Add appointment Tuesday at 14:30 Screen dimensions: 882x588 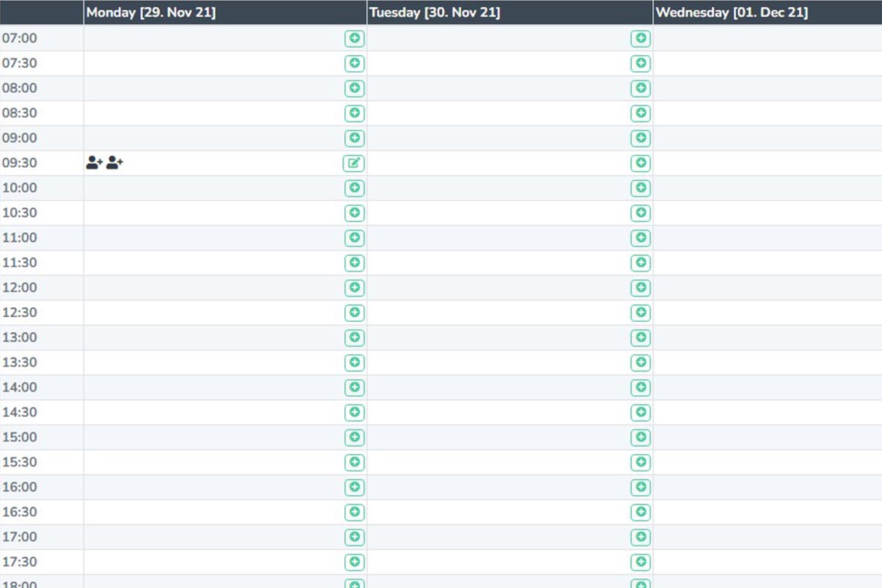(641, 412)
